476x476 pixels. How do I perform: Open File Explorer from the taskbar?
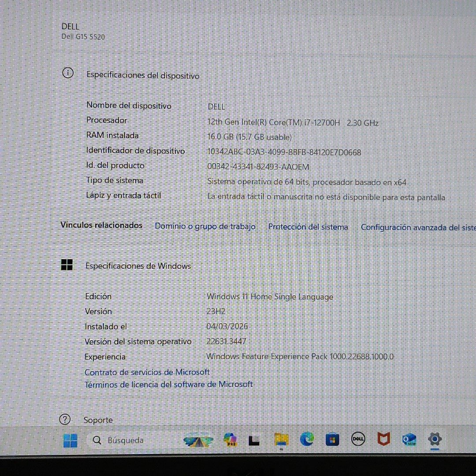pos(281,439)
